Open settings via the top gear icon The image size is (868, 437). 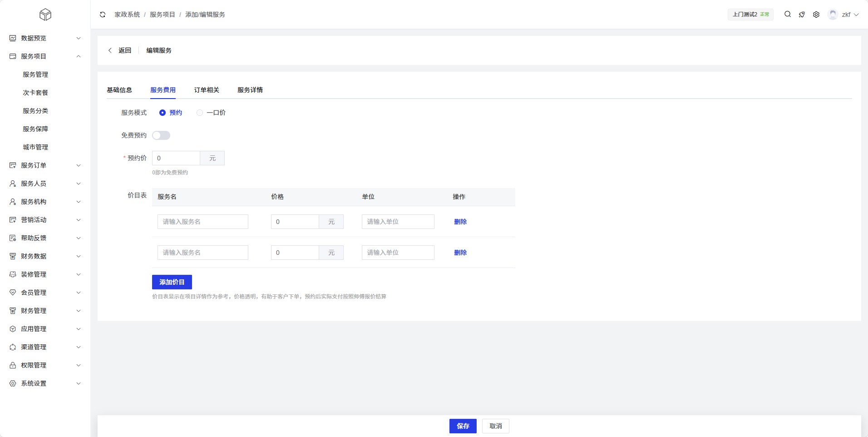[x=816, y=15]
